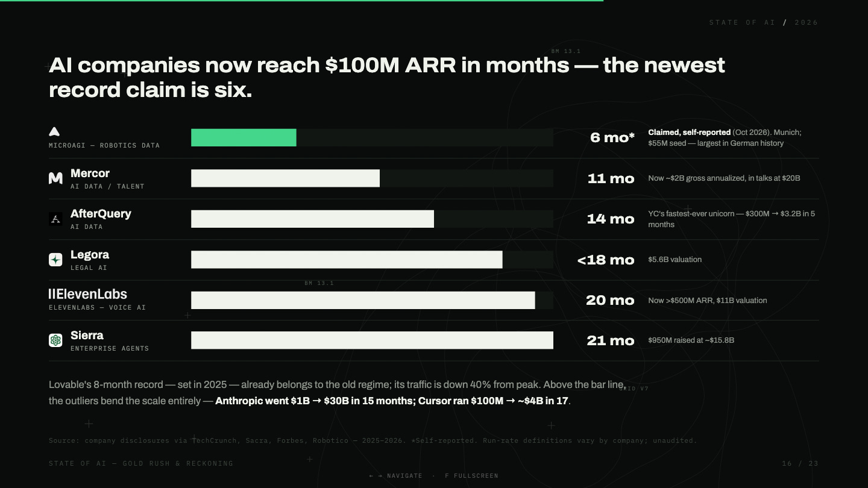Click the '21 mo' value

coord(611,340)
